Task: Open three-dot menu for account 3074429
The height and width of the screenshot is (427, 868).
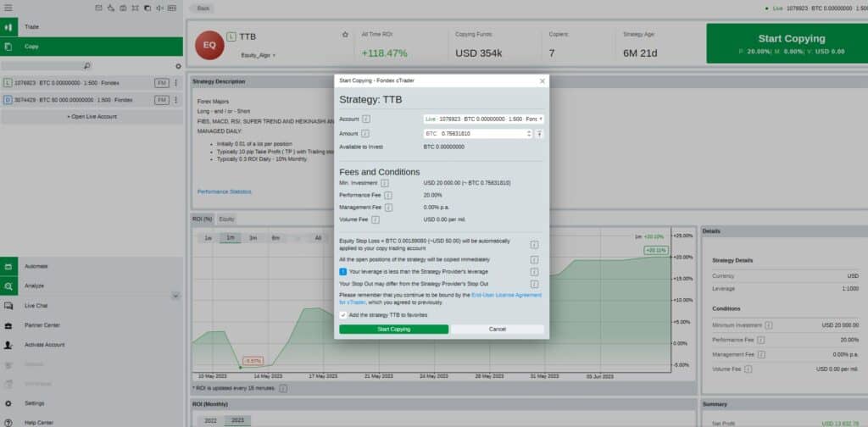Action: point(176,100)
